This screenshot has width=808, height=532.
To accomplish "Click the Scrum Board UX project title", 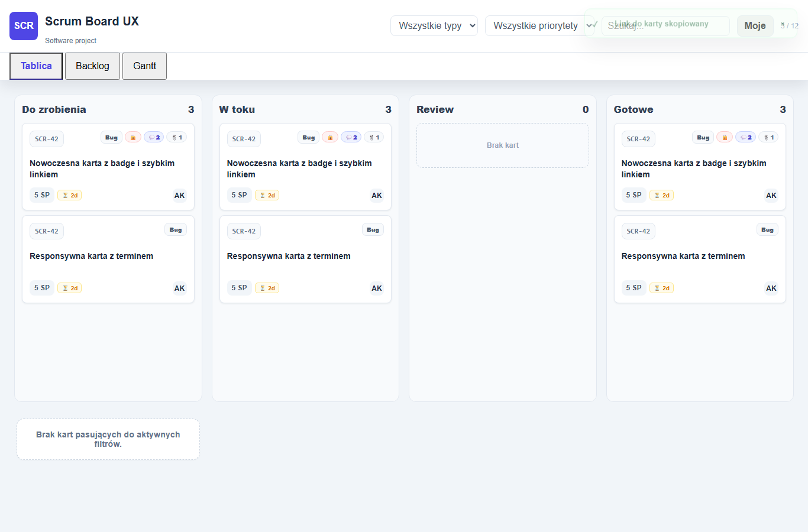I will [x=92, y=21].
